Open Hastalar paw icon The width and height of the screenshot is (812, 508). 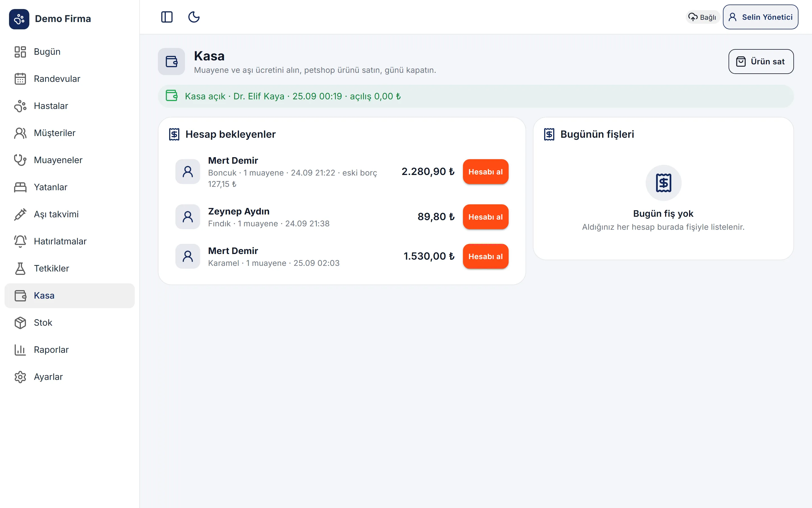[x=20, y=106]
